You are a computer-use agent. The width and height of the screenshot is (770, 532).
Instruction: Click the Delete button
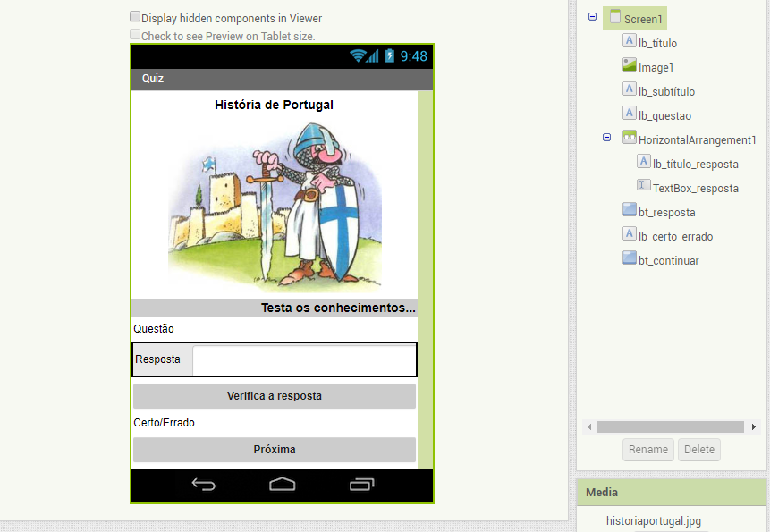[699, 450]
